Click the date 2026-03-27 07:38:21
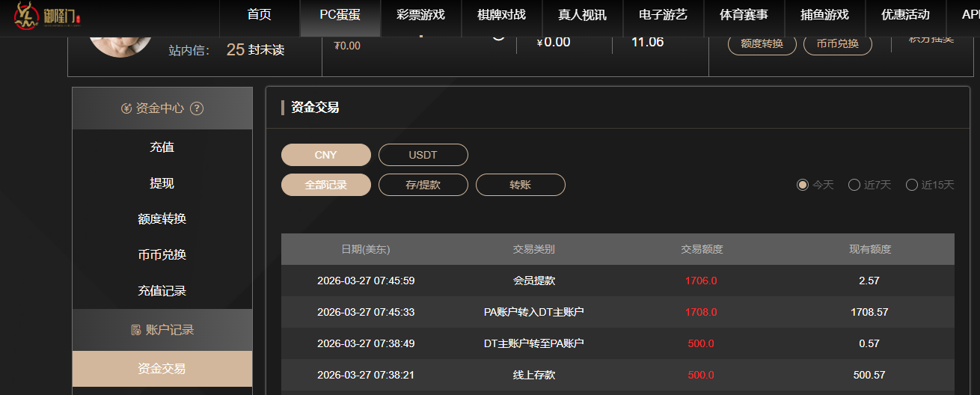This screenshot has width=980, height=395. click(366, 376)
